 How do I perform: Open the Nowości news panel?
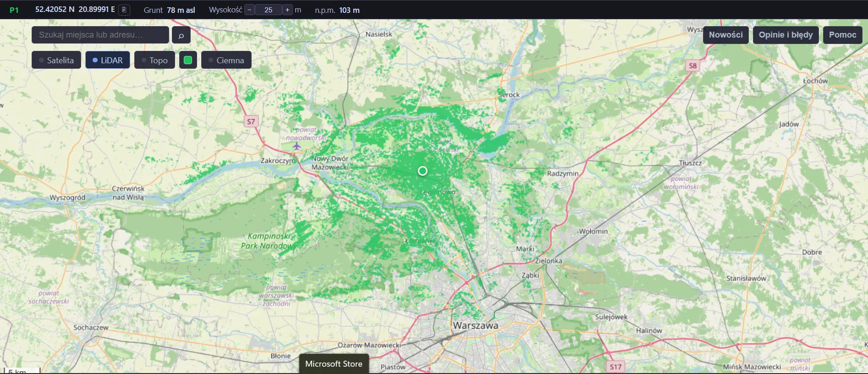[726, 35]
